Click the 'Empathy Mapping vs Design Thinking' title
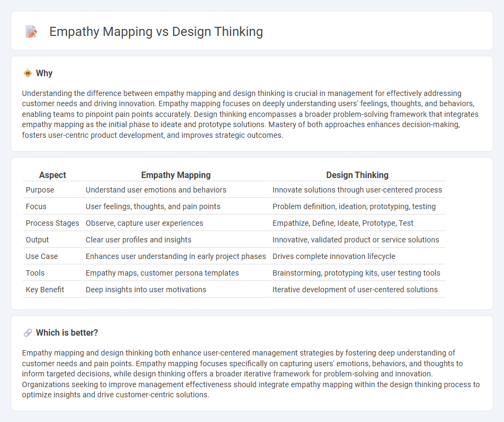 (156, 32)
